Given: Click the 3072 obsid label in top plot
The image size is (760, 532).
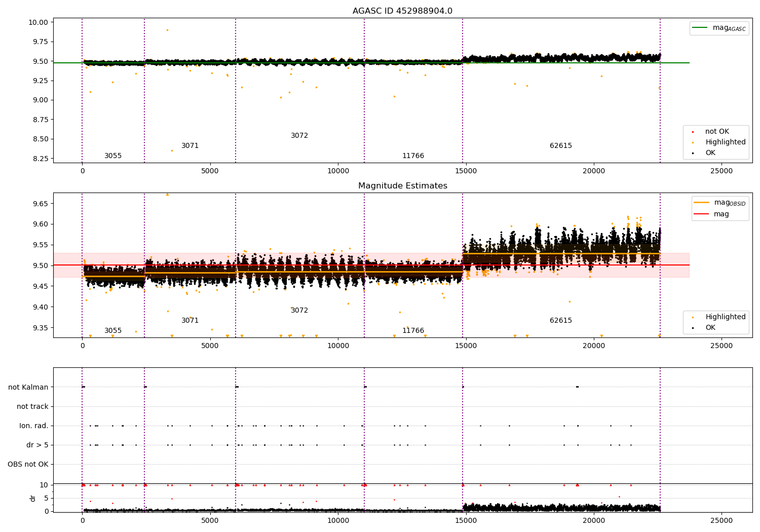Looking at the screenshot, I should [299, 136].
